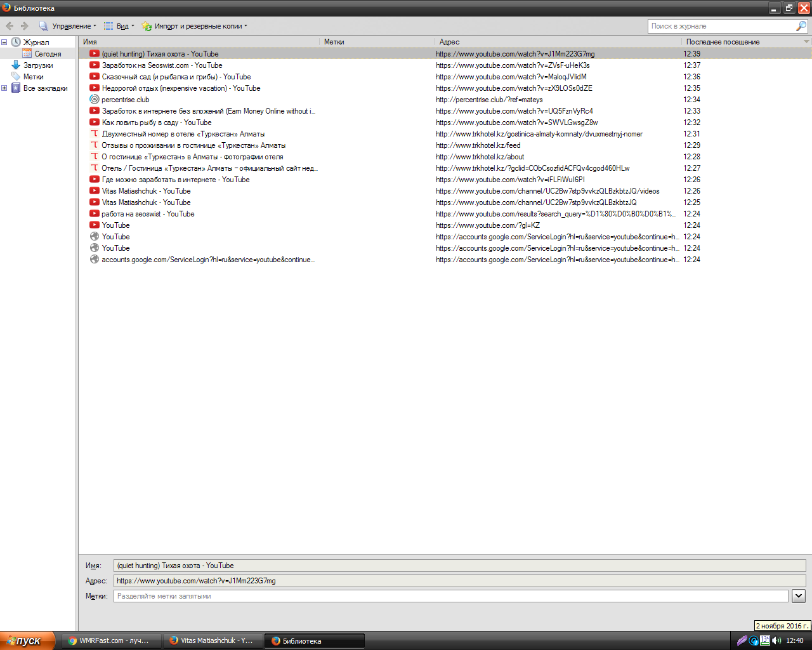Image resolution: width=812 pixels, height=650 pixels.
Task: Click favicon of О гостинице Туркестан row
Action: [x=95, y=157]
